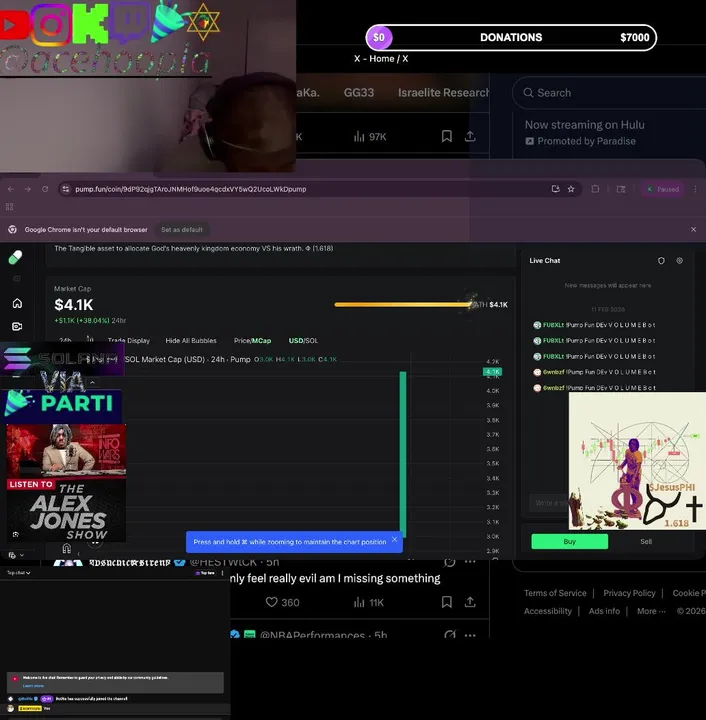
Task: Open site information icon beside the URL
Action: (x=66, y=189)
